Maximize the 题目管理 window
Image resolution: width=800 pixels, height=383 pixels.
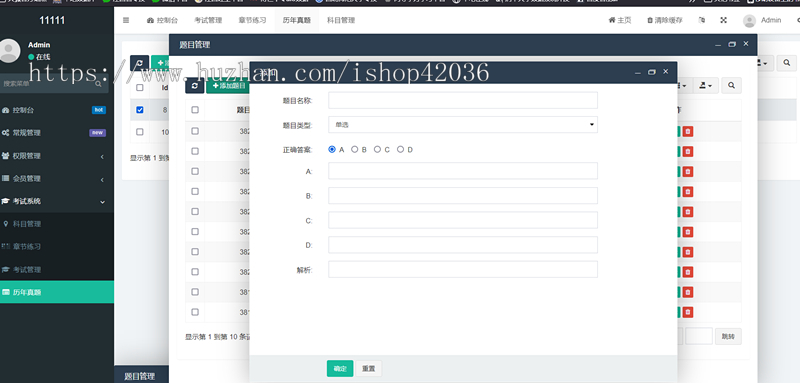click(732, 44)
